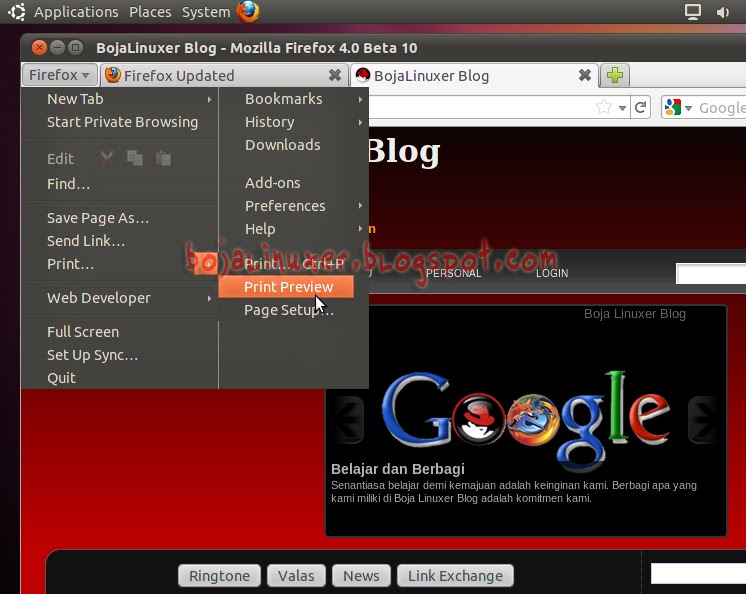Open the LOGIN nav link
This screenshot has width=746, height=594.
click(x=552, y=273)
